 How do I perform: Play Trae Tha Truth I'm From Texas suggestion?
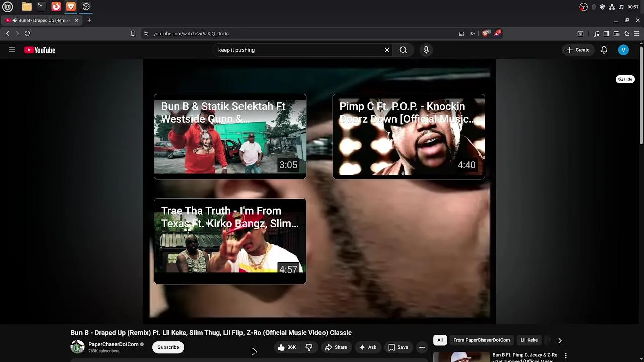coord(230,241)
